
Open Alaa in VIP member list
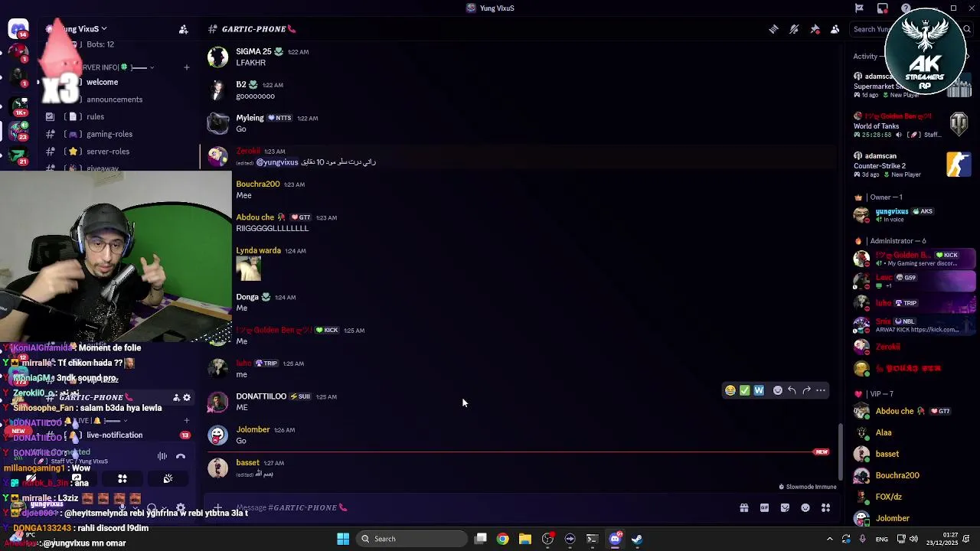(915, 432)
